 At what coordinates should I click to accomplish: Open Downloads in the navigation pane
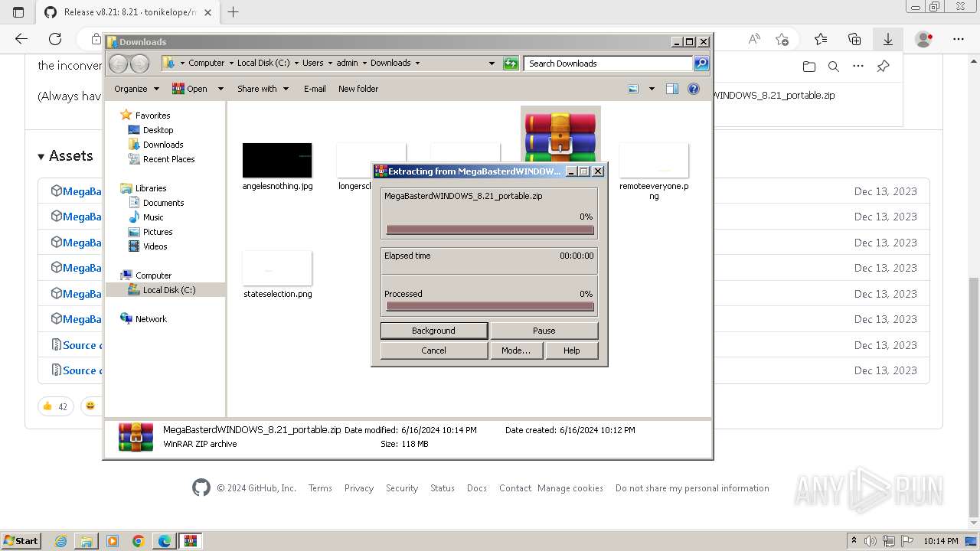click(x=163, y=145)
